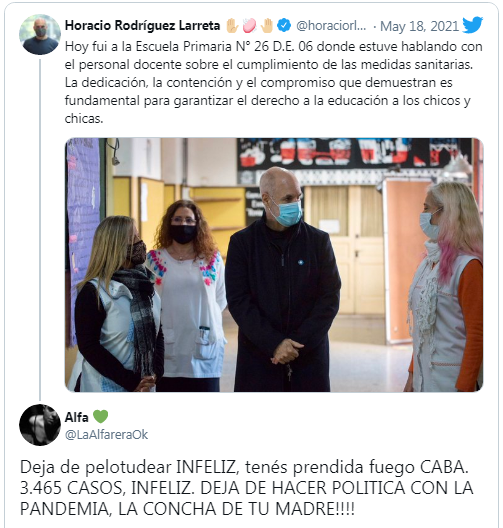Click the Twitter bird logo
This screenshot has width=503, height=528.
click(x=472, y=25)
